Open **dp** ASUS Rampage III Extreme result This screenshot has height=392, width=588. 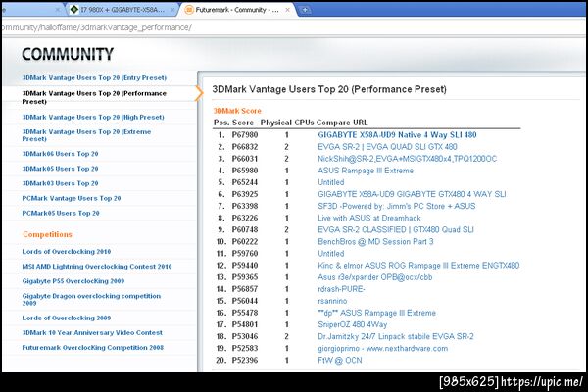click(376, 313)
